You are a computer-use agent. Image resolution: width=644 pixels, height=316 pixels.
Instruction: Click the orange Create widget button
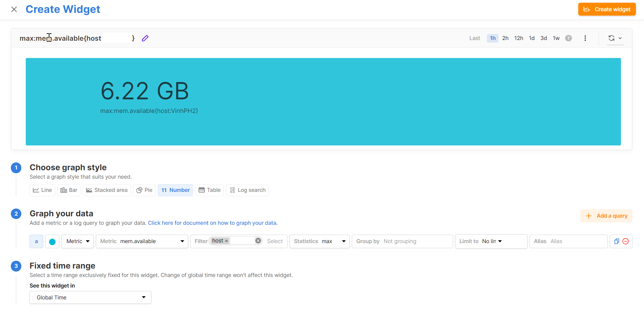[607, 9]
